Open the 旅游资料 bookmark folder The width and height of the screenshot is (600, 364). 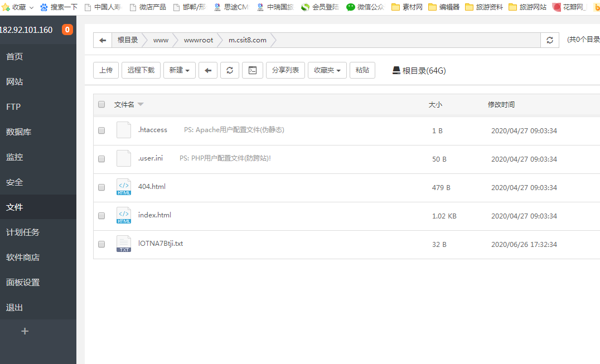tap(484, 7)
